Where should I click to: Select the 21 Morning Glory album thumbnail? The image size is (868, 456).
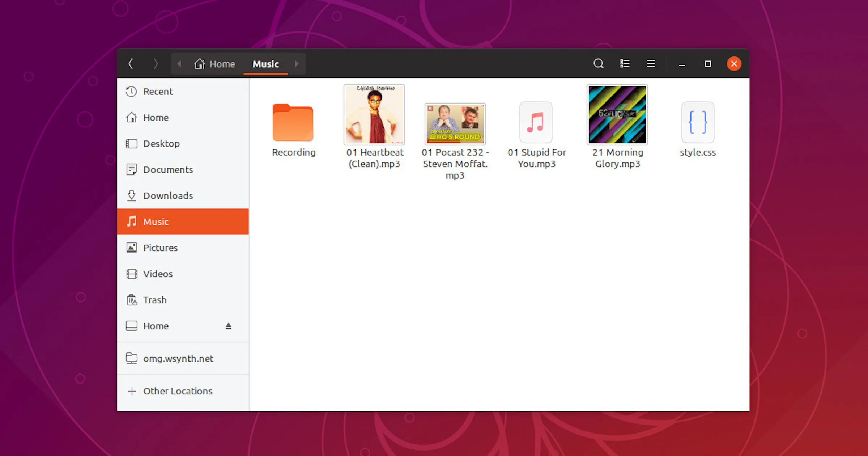click(x=617, y=114)
